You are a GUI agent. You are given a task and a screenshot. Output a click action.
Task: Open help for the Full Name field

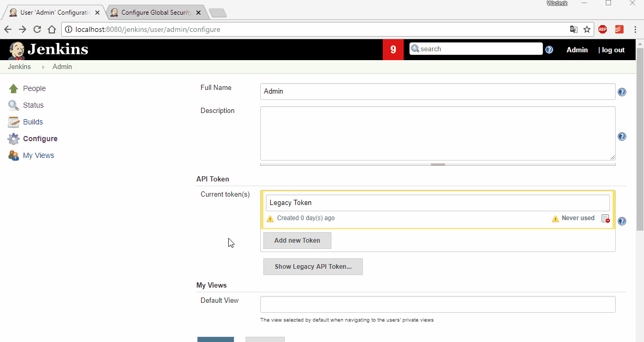[622, 92]
